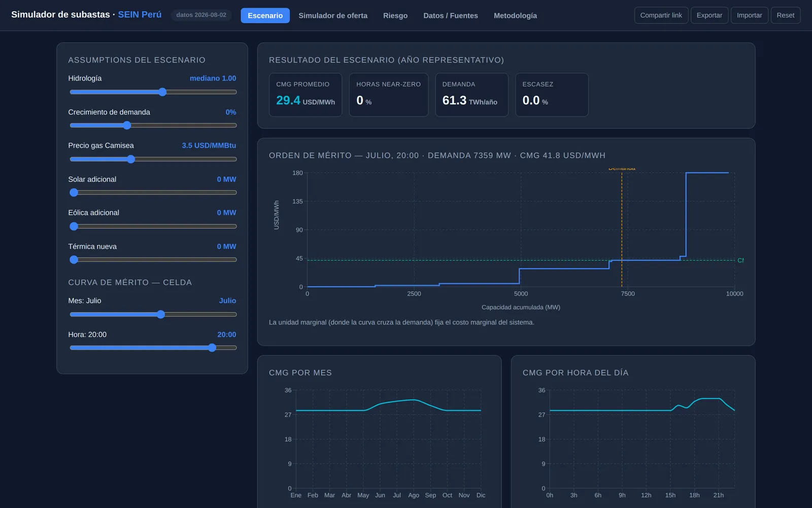This screenshot has width=812, height=508.
Task: Click the '7500' tick on merit-order axis
Action: click(628, 294)
